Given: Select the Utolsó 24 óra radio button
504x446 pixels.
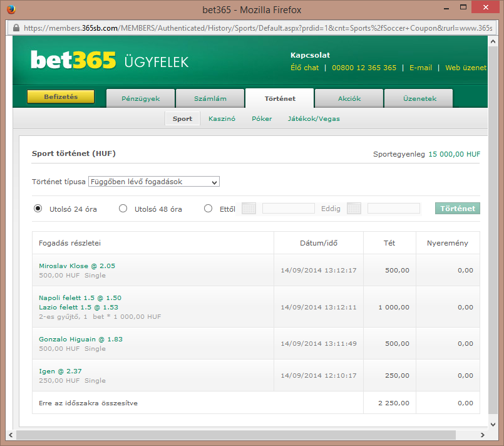Looking at the screenshot, I should pyautogui.click(x=38, y=209).
